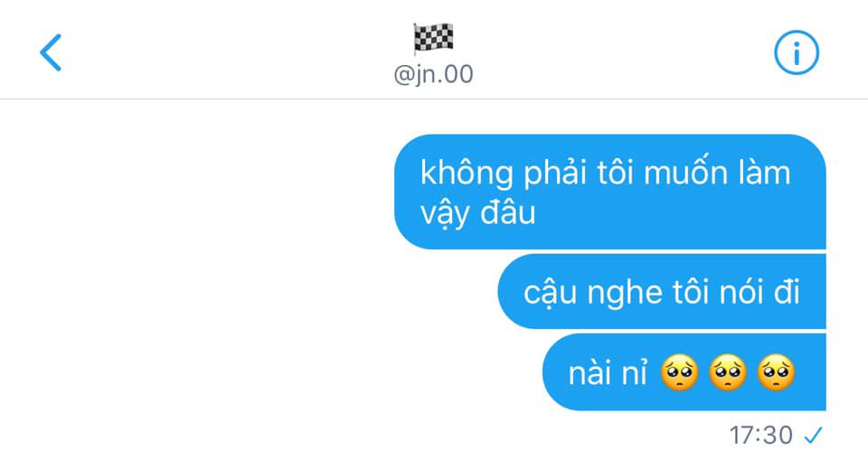
Task: Go back using the blue chevron arrow
Action: pos(51,52)
